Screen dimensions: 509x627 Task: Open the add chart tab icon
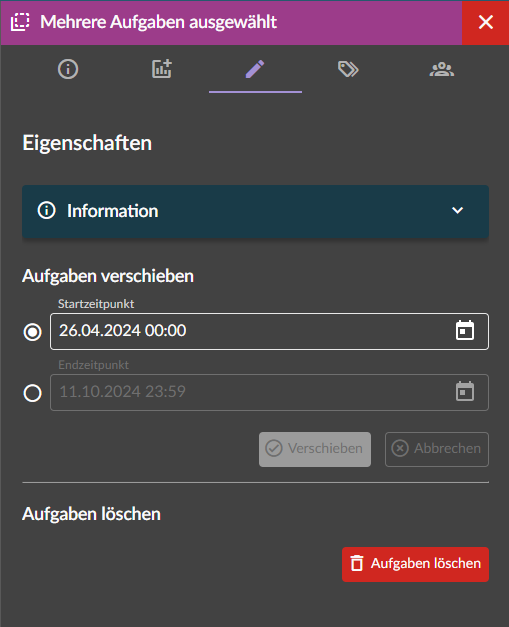pos(162,69)
